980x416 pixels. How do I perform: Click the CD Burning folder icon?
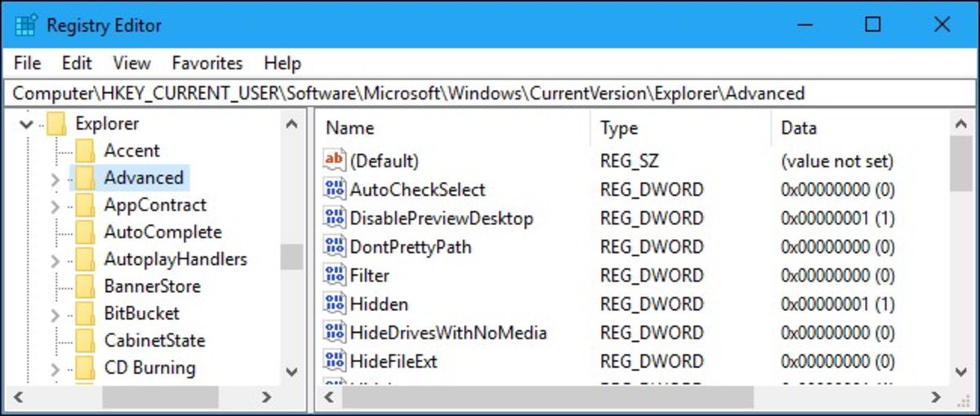pyautogui.click(x=85, y=368)
